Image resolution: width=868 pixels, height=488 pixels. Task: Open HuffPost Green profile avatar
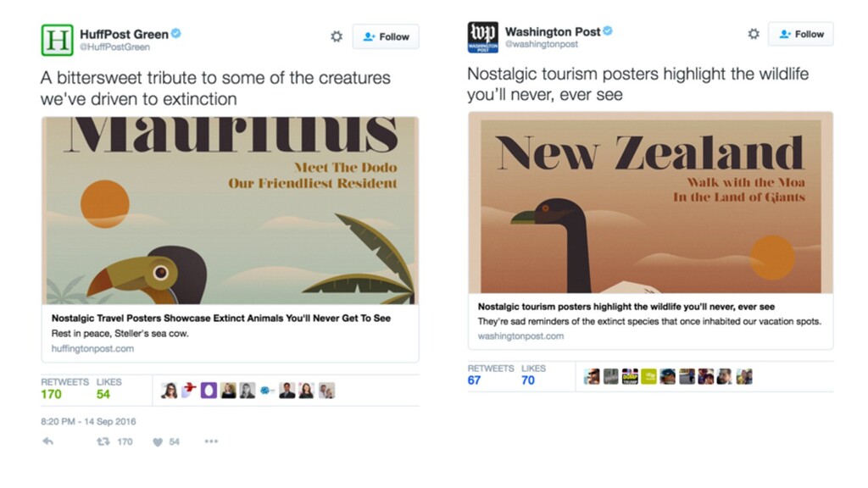coord(57,40)
